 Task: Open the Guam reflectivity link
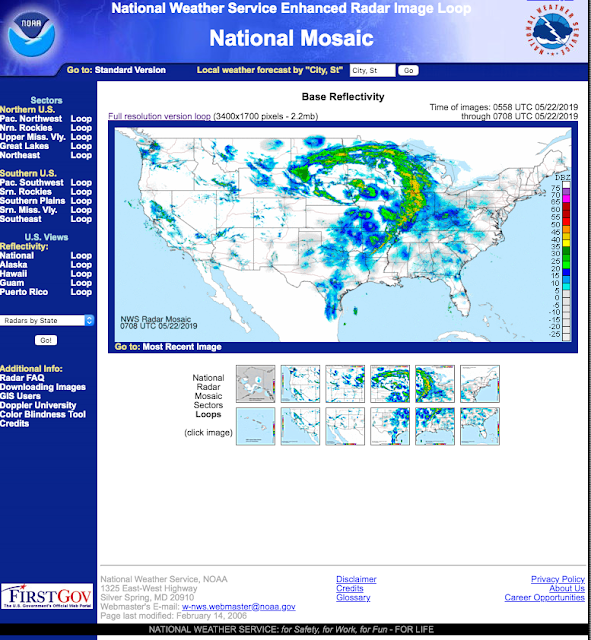tap(12, 283)
